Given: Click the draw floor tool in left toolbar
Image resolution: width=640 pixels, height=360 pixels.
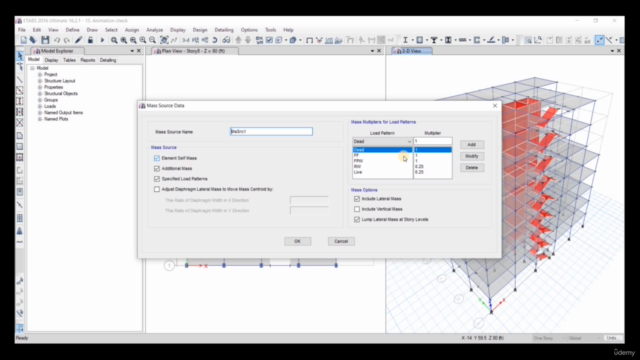Looking at the screenshot, I should click(x=20, y=136).
